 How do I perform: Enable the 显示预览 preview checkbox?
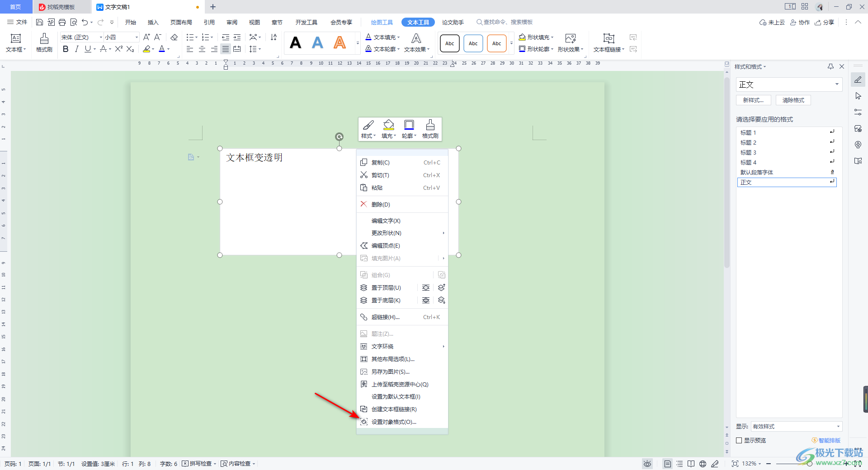coord(739,440)
